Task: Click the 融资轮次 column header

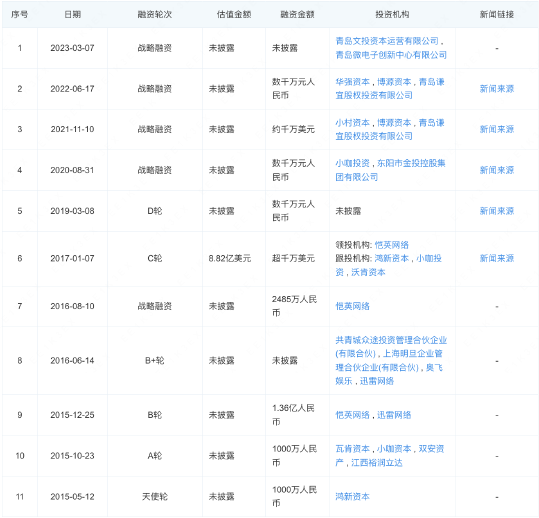Action: [x=155, y=14]
